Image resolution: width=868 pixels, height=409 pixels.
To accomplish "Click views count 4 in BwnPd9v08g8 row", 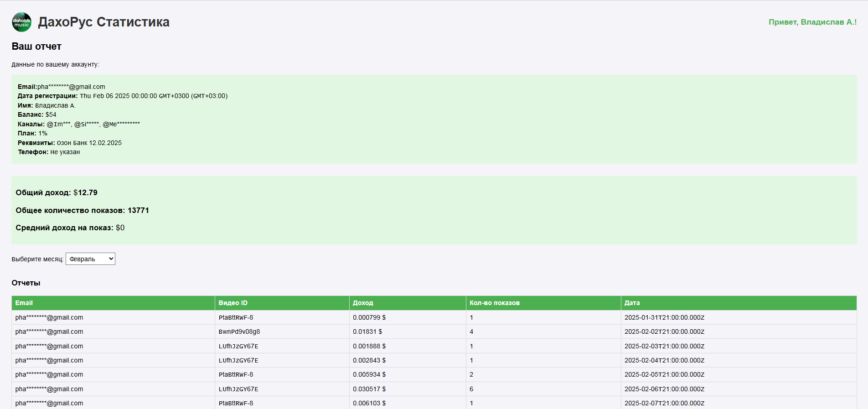I will tap(471, 331).
